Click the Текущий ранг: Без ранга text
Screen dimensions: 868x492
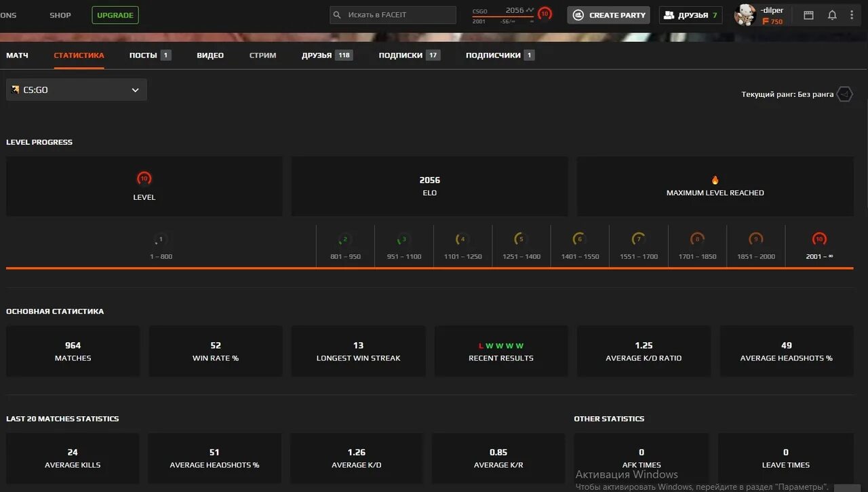(787, 94)
